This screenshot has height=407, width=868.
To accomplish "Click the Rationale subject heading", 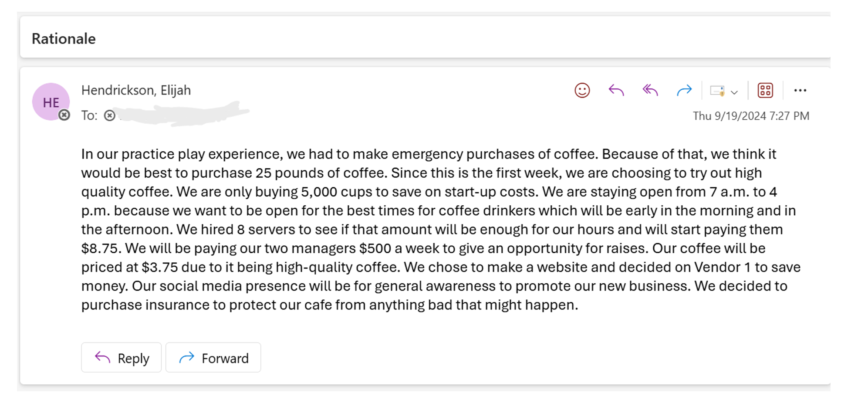I will click(64, 39).
